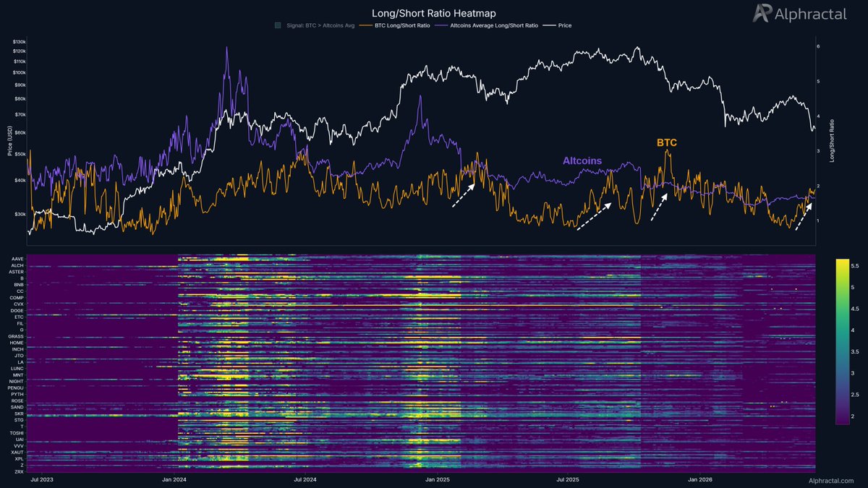868x488 pixels.
Task: Select the COMP heatmap row label
Action: (17, 298)
